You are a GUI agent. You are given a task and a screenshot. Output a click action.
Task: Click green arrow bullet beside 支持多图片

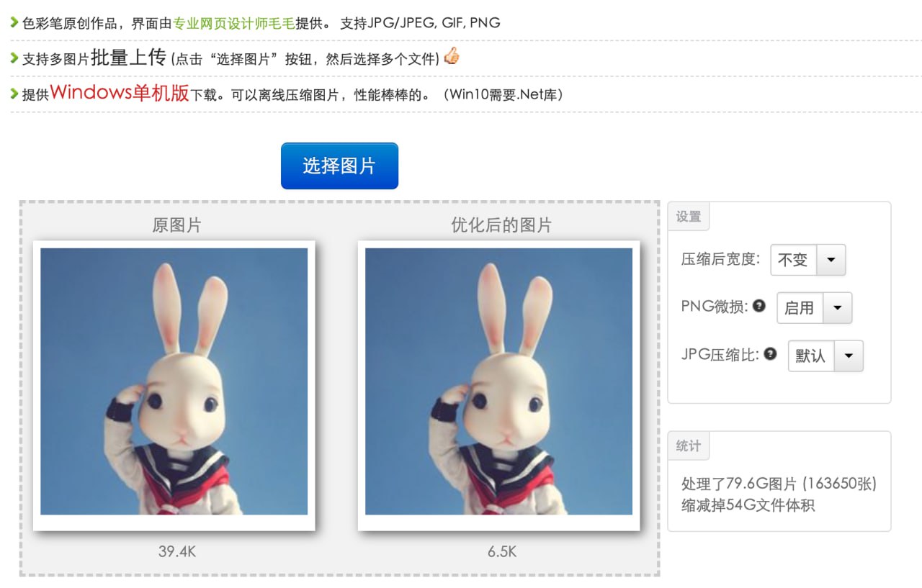(14, 58)
